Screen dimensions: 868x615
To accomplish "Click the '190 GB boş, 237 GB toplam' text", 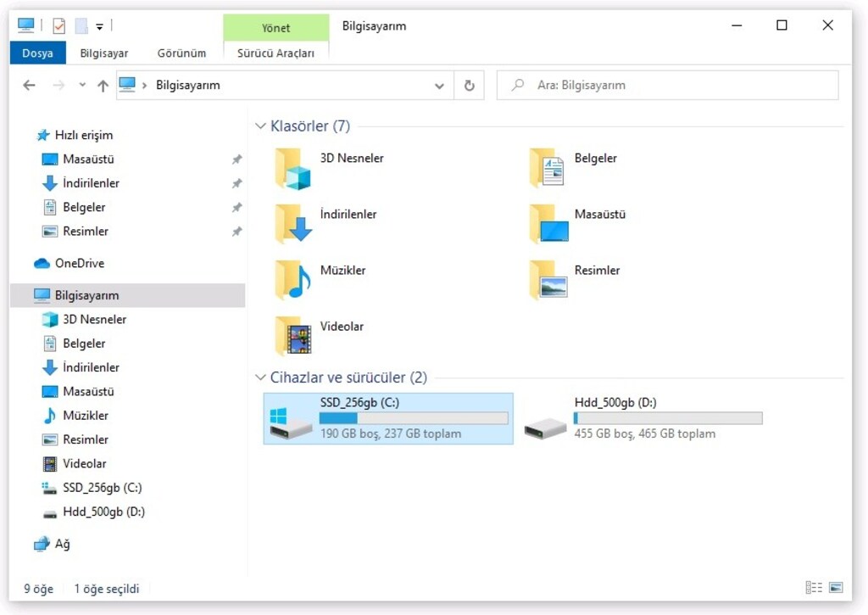I will 390,433.
